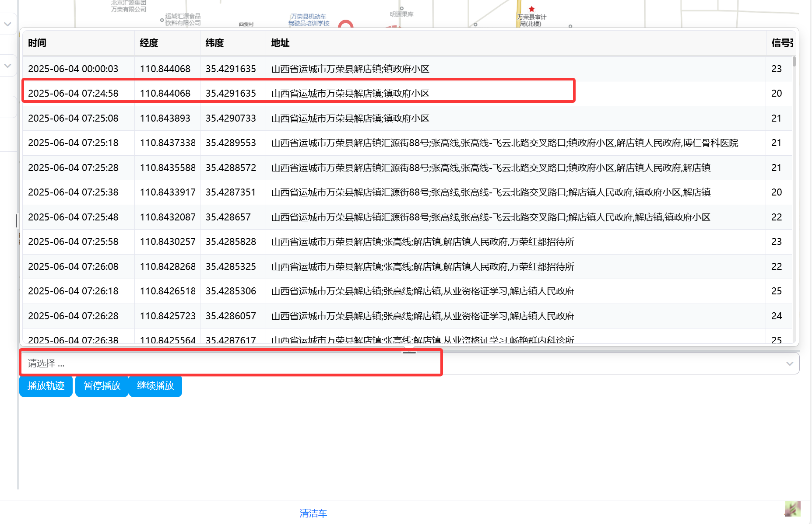Image resolution: width=812 pixels, height=524 pixels.
Task: Click the 运城汇源食品饮料有限公司 map marker
Action: coord(162,20)
